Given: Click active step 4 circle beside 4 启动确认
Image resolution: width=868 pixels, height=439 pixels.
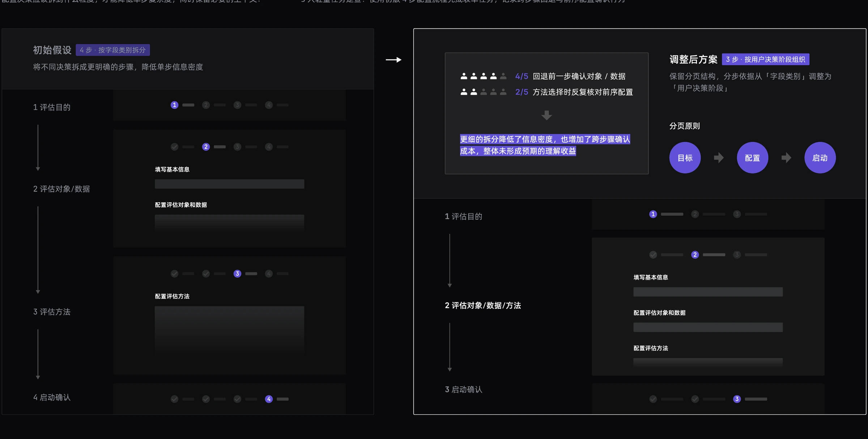Looking at the screenshot, I should coord(269,399).
